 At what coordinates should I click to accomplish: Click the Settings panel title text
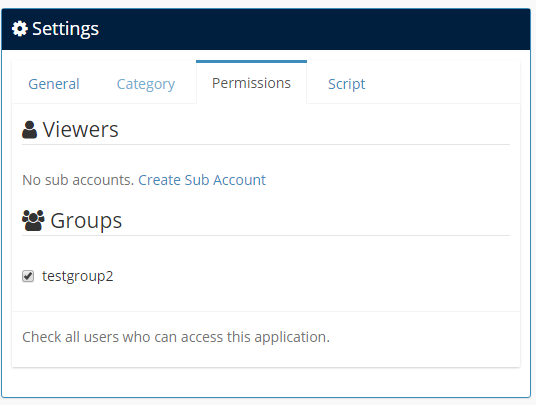(65, 29)
